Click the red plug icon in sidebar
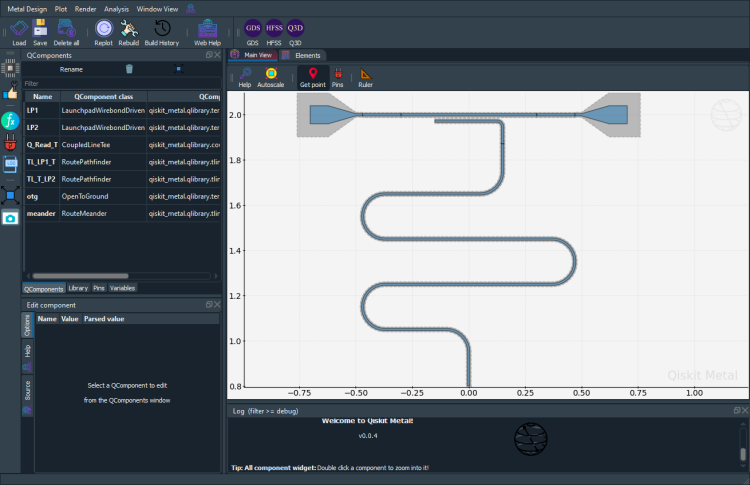This screenshot has height=485, width=750. tap(10, 142)
